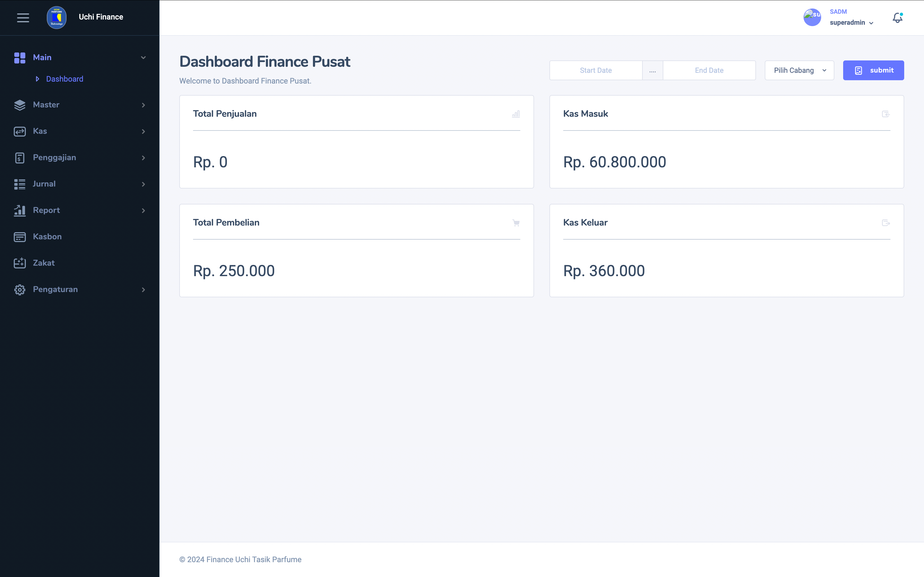Screen dimensions: 924x577
Task: Click the Total Pembelian cart icon
Action: click(516, 223)
